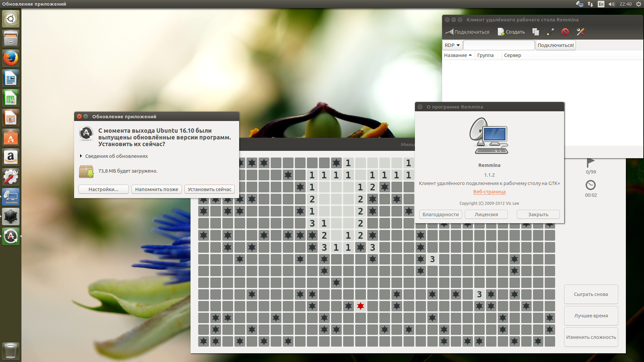The height and width of the screenshot is (362, 644).
Task: Click the red exploded mine cell
Action: click(x=361, y=306)
